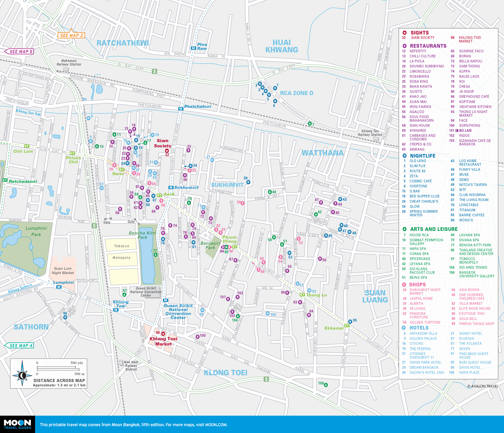Click the Sukhumvit metro M icon

tap(171, 187)
